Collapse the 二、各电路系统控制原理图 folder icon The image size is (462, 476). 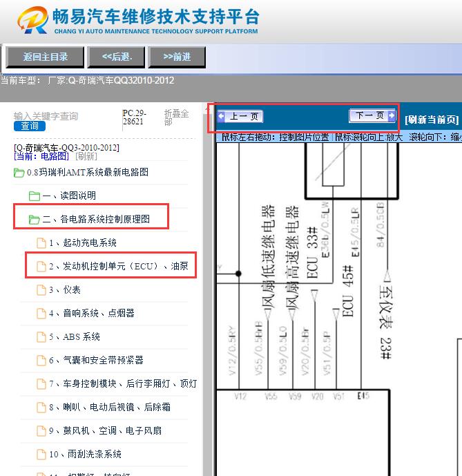click(35, 220)
